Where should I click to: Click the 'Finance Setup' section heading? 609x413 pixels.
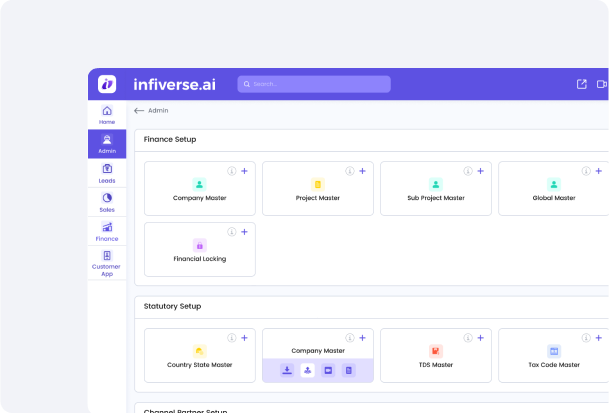[x=170, y=139]
